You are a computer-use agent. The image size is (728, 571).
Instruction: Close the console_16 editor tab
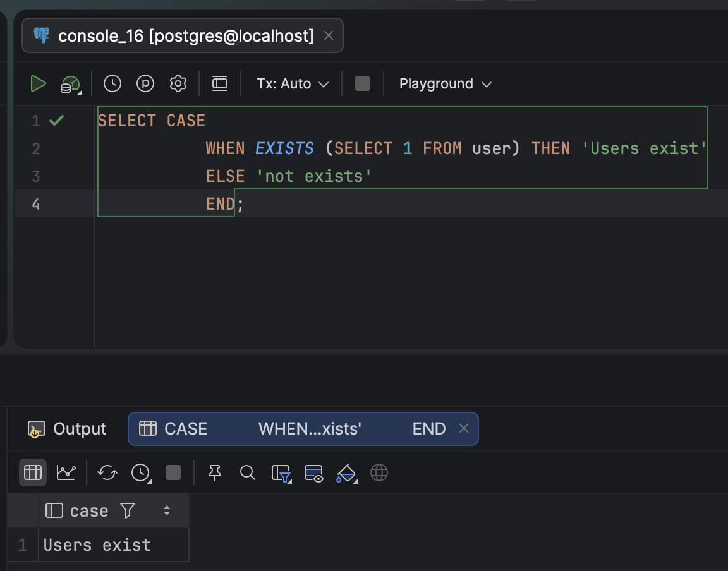click(x=328, y=35)
